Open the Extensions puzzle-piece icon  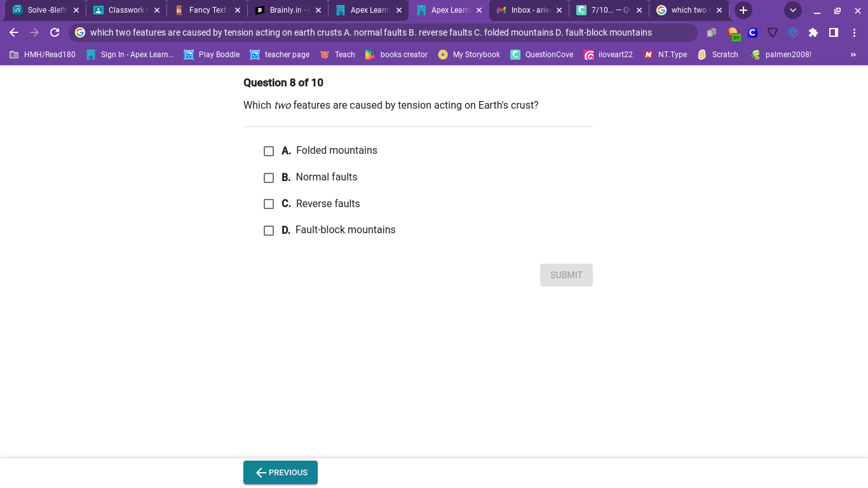coord(813,32)
